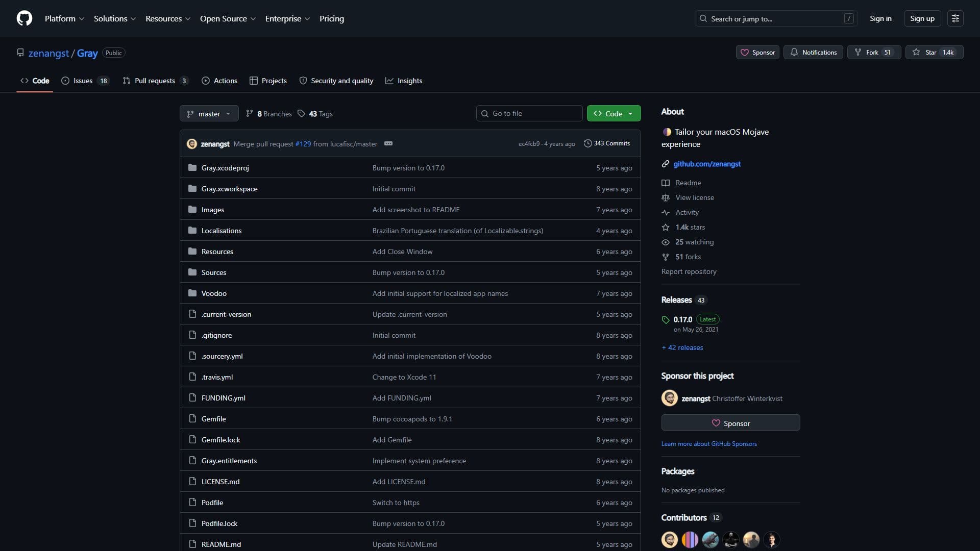Switch to the Actions tab
The width and height of the screenshot is (980, 551).
[219, 81]
